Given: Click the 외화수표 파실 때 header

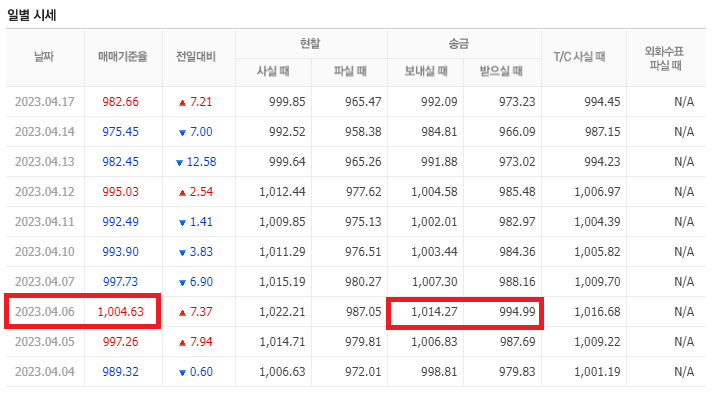Looking at the screenshot, I should coord(664,58).
